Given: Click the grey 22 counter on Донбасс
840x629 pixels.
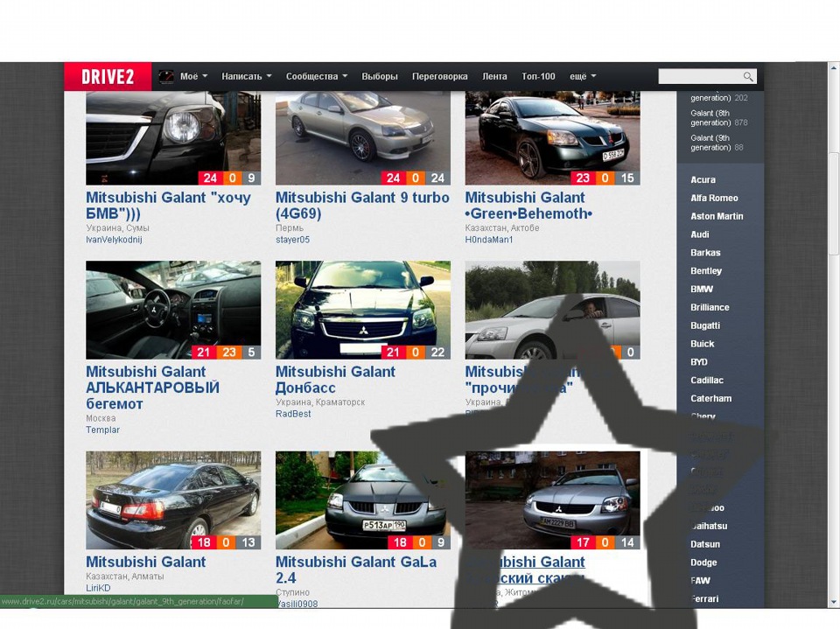Looking at the screenshot, I should tap(437, 353).
